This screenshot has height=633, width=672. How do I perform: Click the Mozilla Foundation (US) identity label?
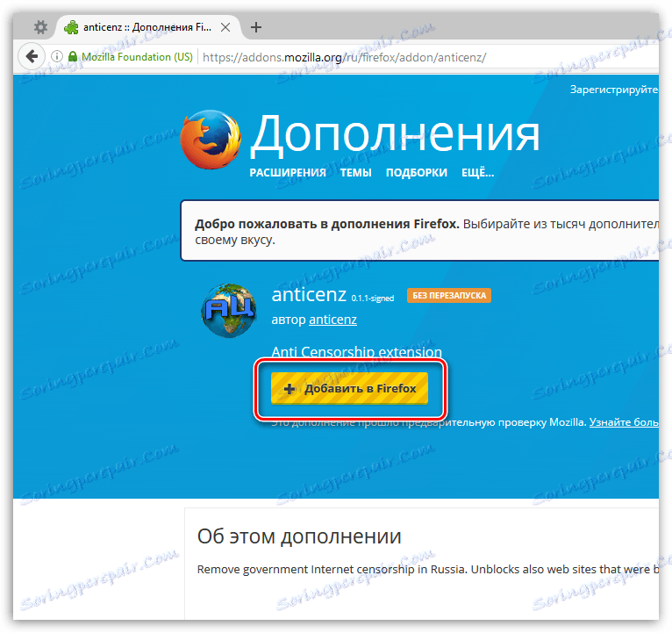coord(137,57)
